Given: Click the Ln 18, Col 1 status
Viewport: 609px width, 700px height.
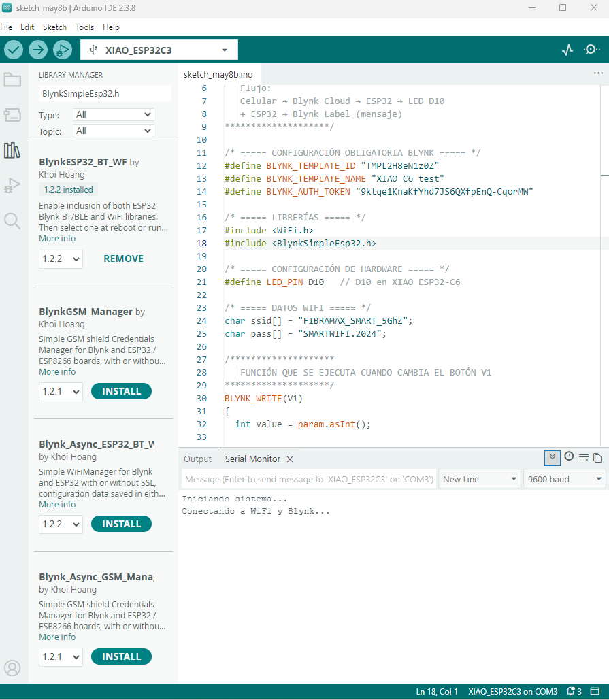Looking at the screenshot, I should click(437, 692).
